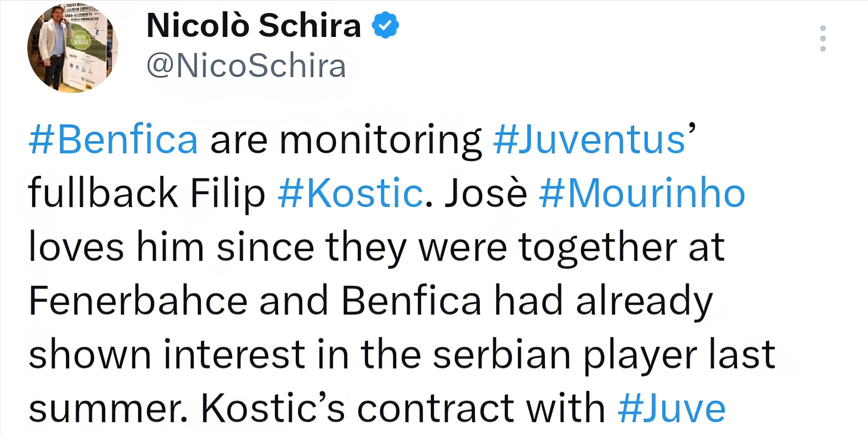
Task: Click the word fullback in the tweet
Action: pyautogui.click(x=103, y=194)
